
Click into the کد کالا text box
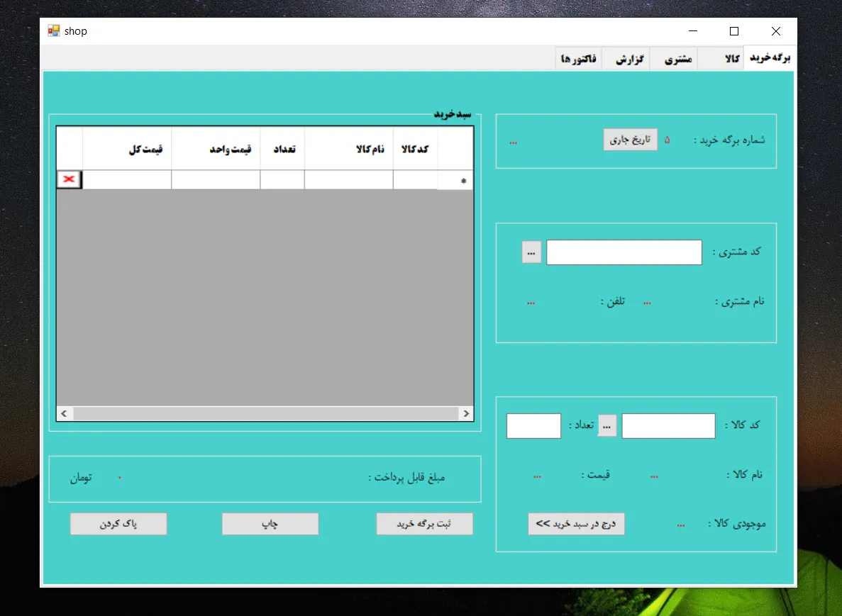[668, 426]
